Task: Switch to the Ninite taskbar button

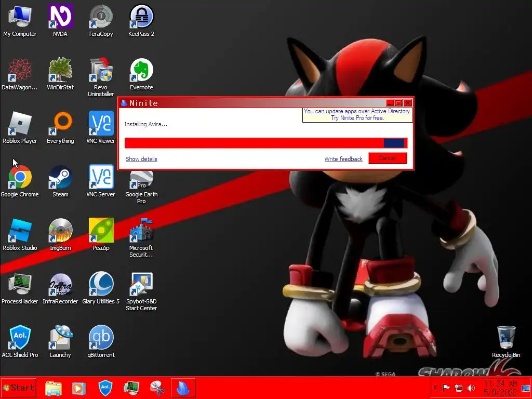Action: (183, 388)
